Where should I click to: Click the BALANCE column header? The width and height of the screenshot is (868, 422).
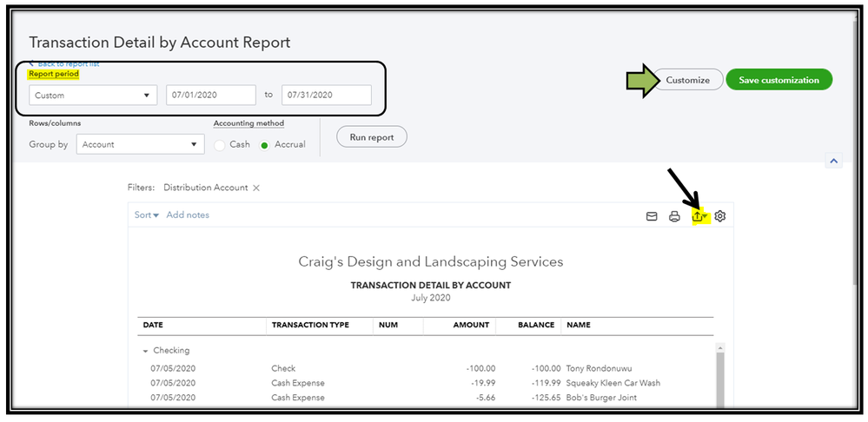[x=536, y=326]
